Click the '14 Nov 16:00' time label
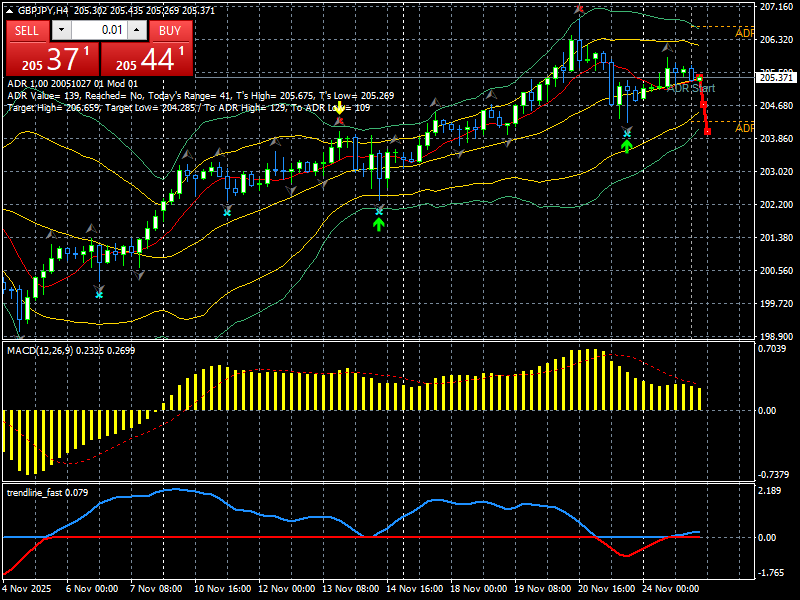The width and height of the screenshot is (800, 600). tap(414, 589)
